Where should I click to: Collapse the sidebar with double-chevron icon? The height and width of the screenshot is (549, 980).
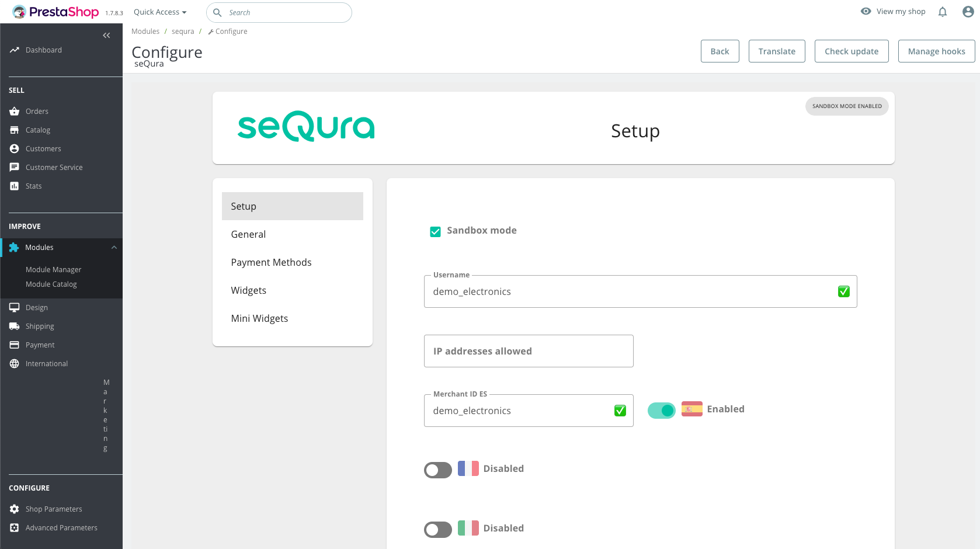tap(106, 36)
